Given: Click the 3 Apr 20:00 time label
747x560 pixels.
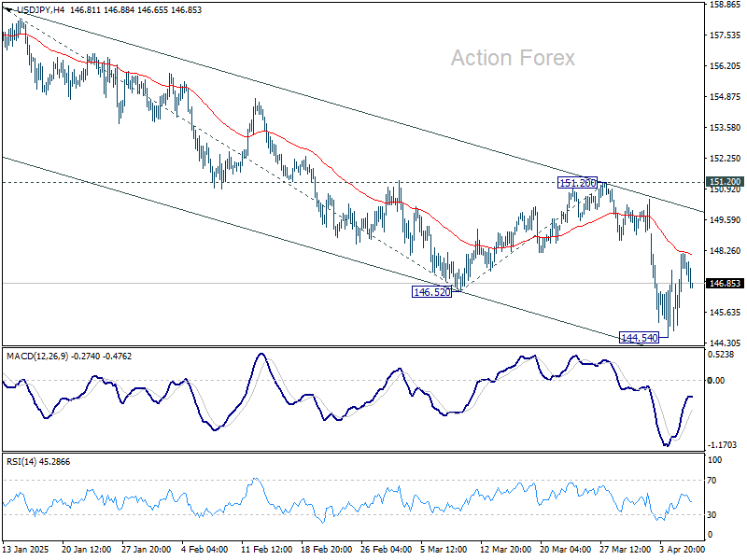Looking at the screenshot, I should [683, 549].
